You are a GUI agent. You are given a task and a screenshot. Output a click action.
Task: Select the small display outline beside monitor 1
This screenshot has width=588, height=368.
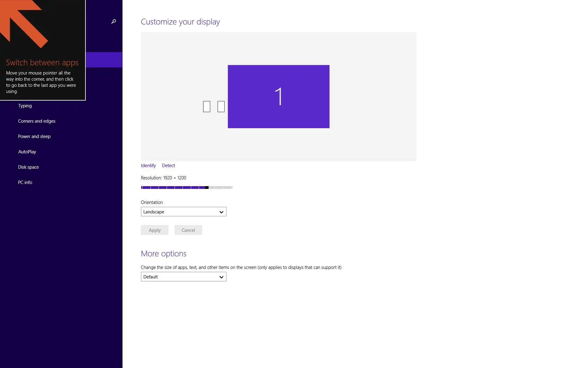coord(221,107)
